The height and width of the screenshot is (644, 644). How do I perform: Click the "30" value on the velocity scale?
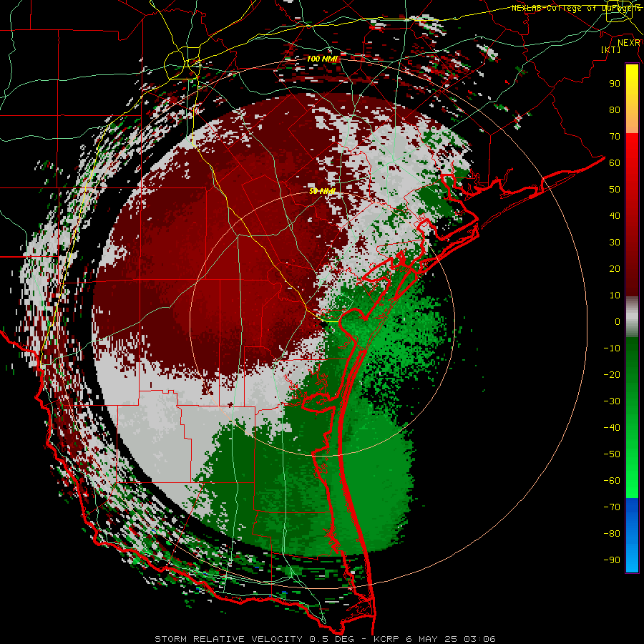pos(615,243)
